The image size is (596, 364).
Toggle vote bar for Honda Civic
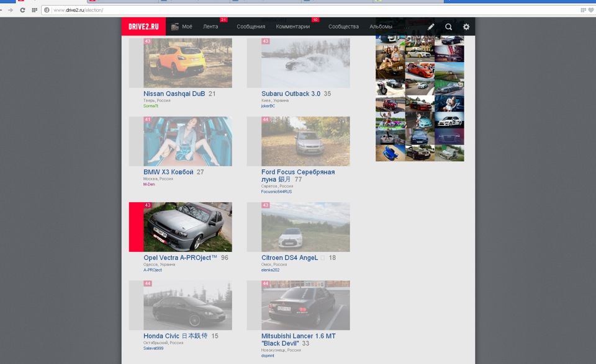pos(136,305)
